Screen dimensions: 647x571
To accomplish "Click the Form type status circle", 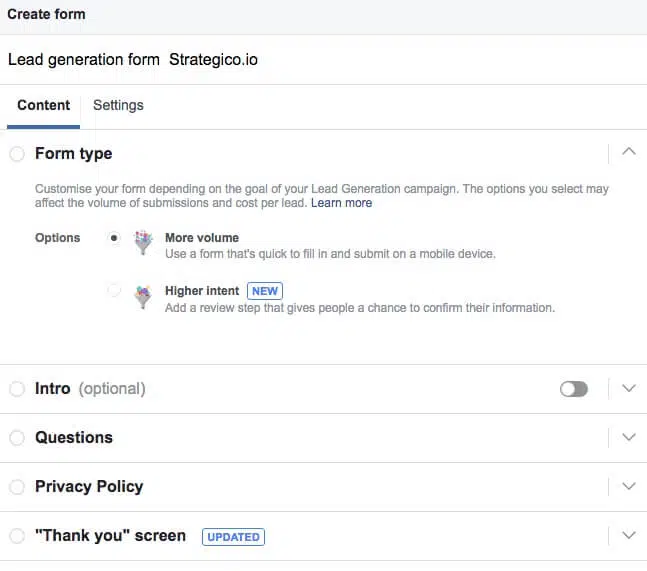I will pos(17,154).
